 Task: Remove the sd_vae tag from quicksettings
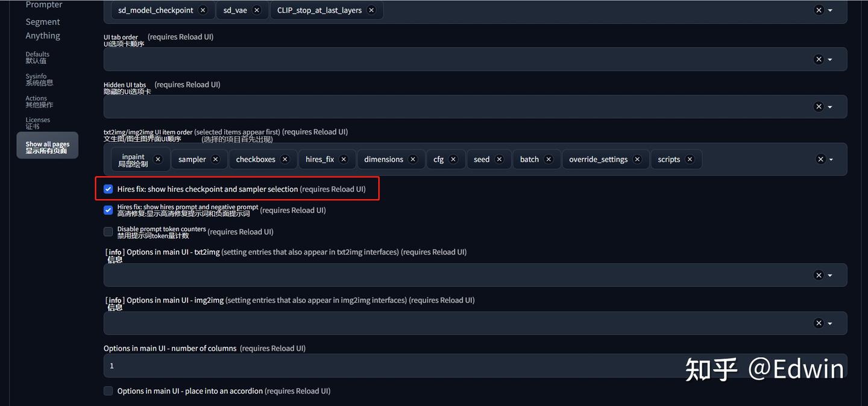[x=257, y=10]
